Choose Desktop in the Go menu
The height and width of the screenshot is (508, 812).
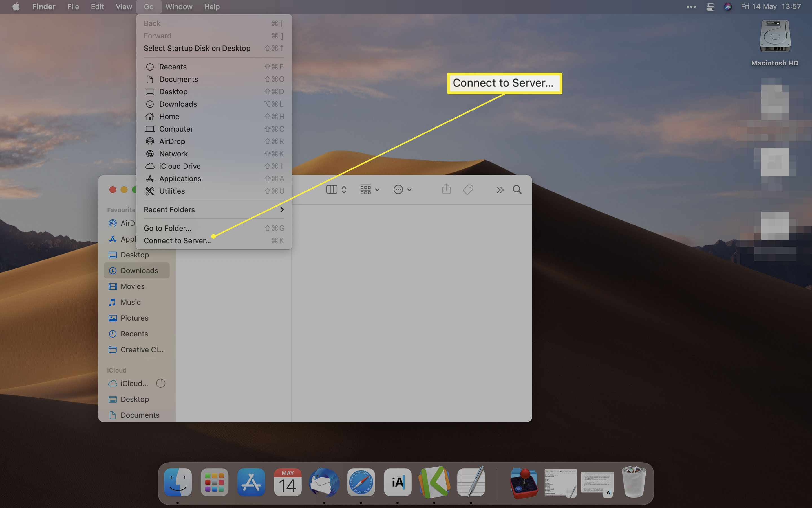[214, 91]
